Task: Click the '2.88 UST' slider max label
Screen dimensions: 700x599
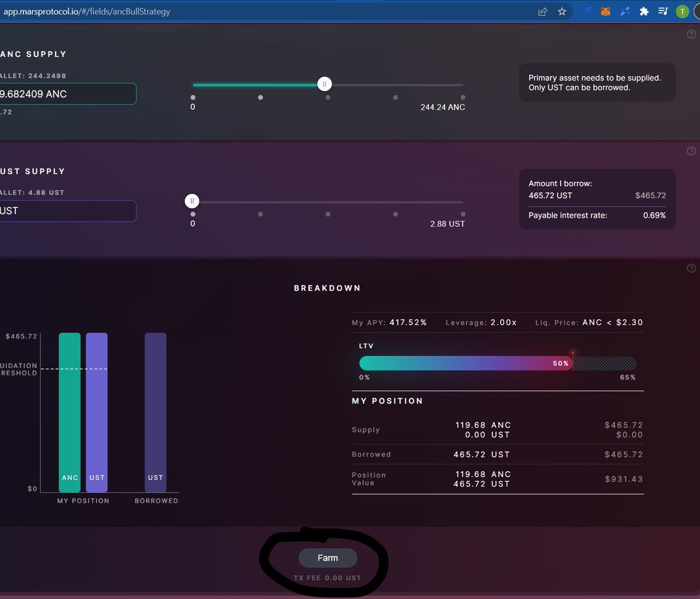Action: coord(447,224)
